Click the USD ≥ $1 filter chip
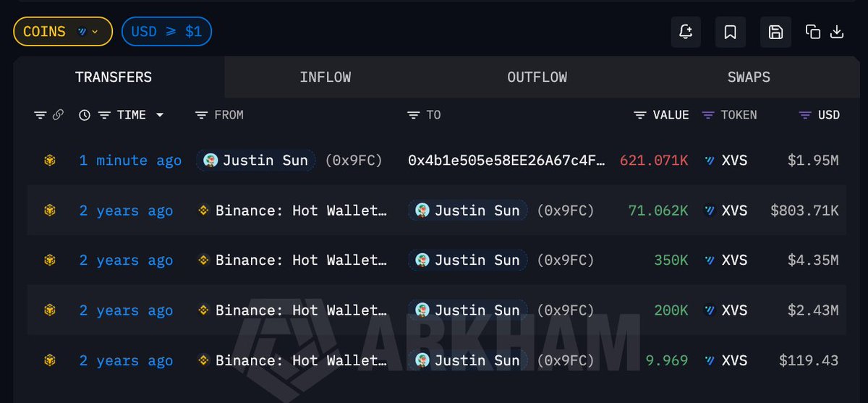 166,32
